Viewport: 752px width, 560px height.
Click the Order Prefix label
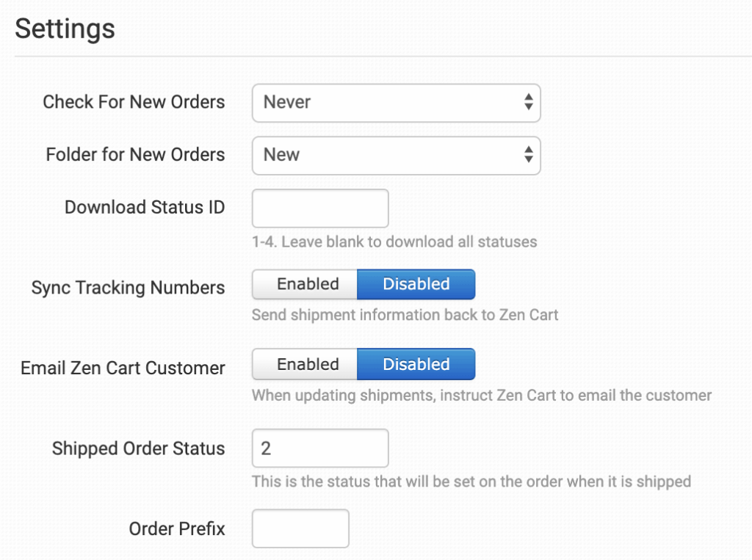(x=176, y=528)
